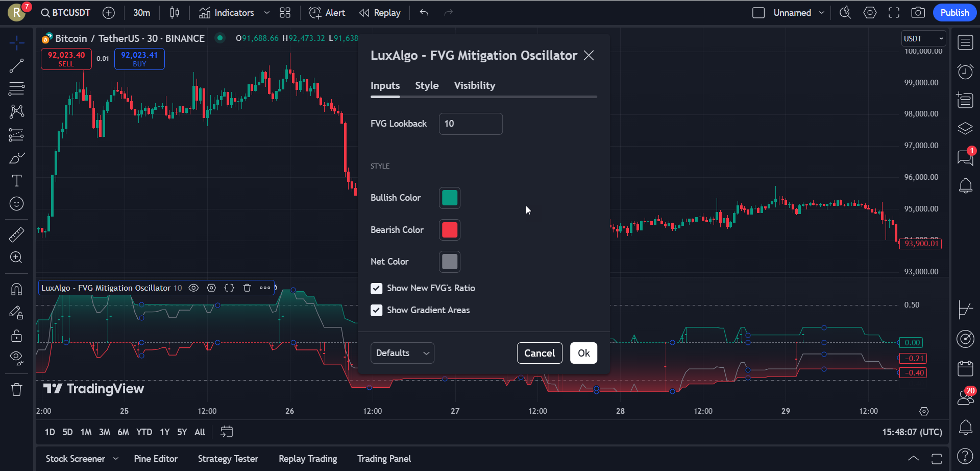Open more options for the indicator legend
Screen dimensions: 980x471
pos(265,288)
